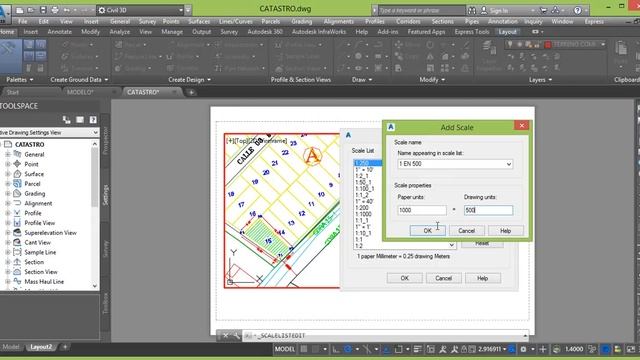Select 1:1000 in the scale list
This screenshot has height=360, width=640.
click(x=363, y=214)
